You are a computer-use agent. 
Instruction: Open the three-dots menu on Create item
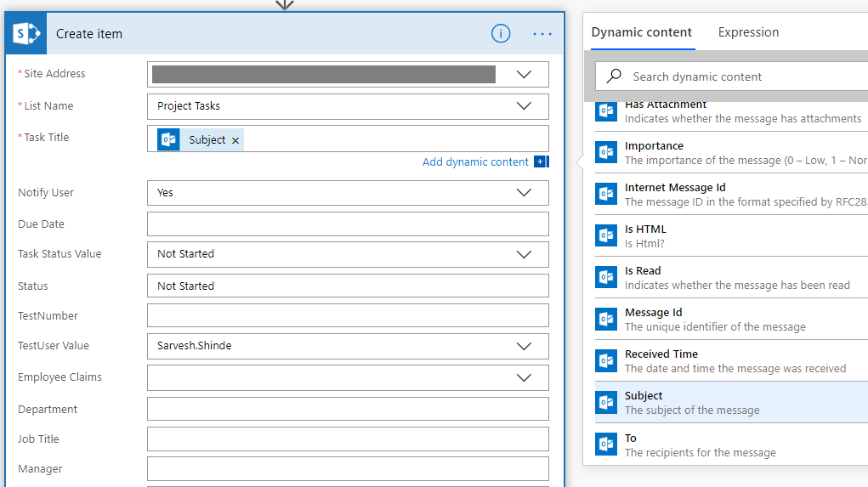click(x=542, y=34)
